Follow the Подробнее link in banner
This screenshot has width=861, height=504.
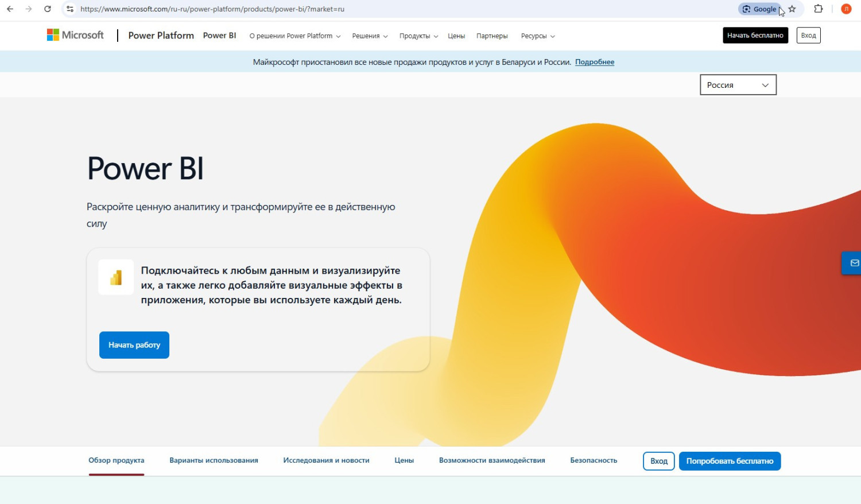(595, 62)
